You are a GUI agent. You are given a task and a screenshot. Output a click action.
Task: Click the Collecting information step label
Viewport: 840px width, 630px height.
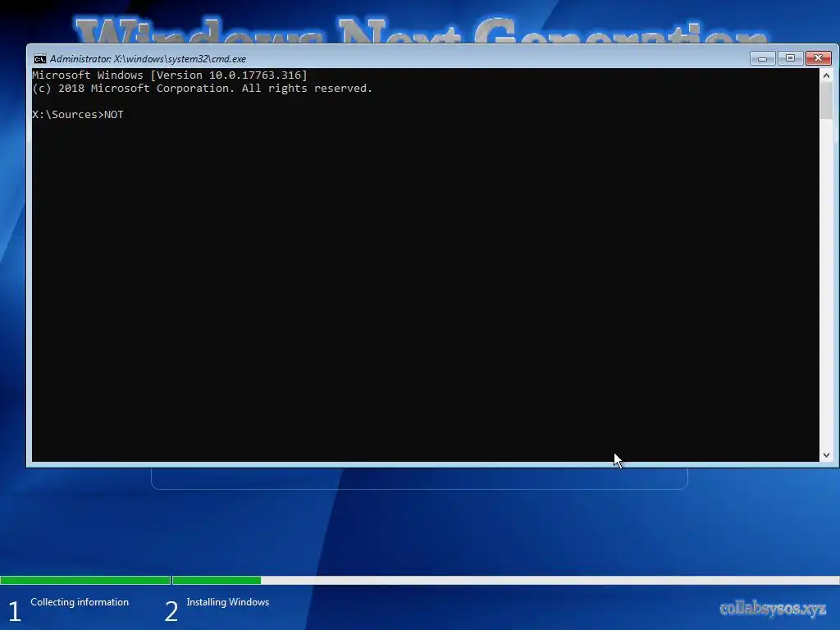80,602
